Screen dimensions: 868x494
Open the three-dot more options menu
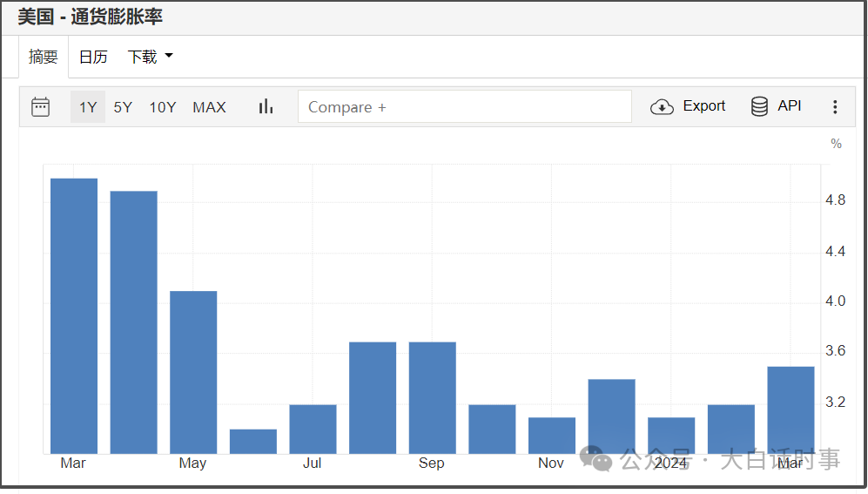point(835,107)
